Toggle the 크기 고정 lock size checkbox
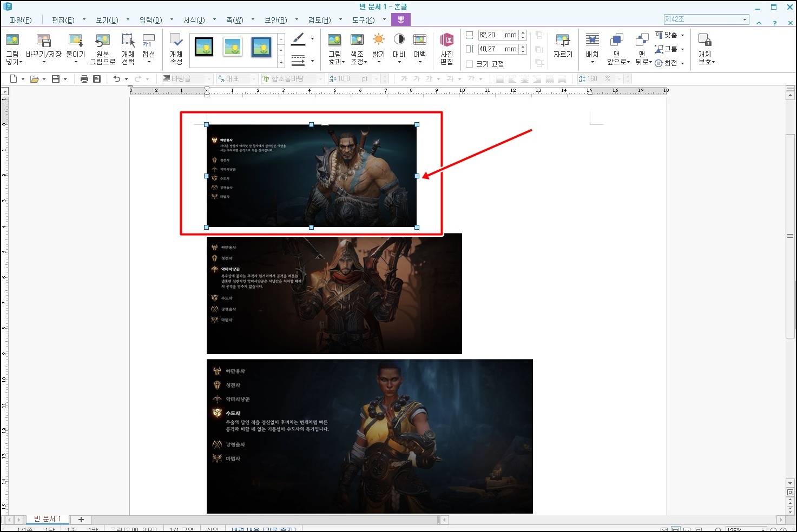The width and height of the screenshot is (797, 532). tap(470, 64)
